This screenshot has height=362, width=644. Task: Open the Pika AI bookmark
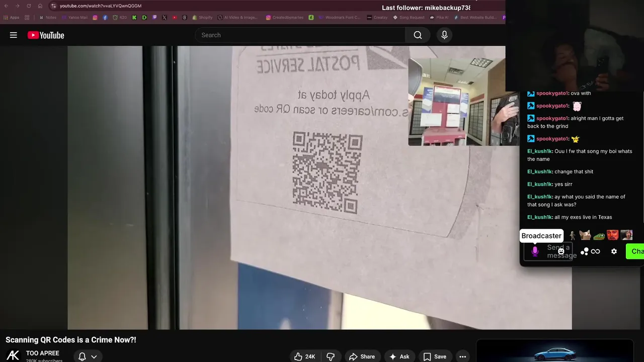pyautogui.click(x=439, y=18)
